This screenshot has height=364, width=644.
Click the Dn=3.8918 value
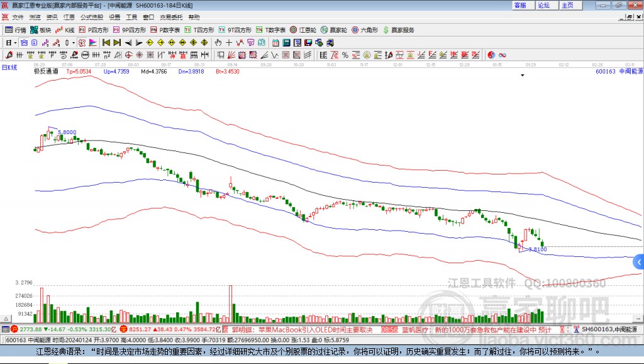click(x=191, y=71)
